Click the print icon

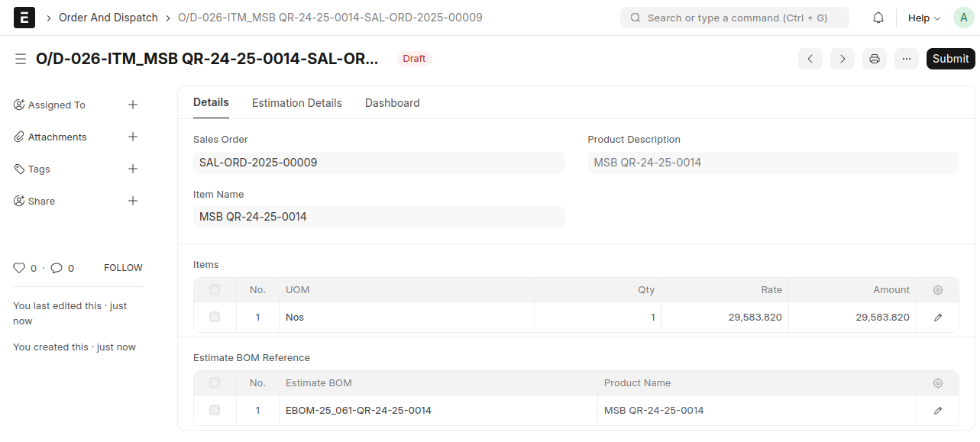pyautogui.click(x=875, y=59)
